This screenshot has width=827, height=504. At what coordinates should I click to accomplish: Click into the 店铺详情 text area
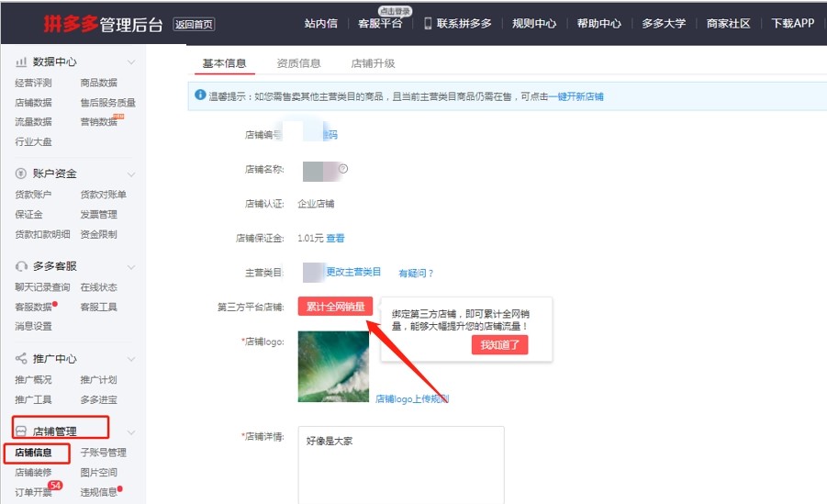point(401,465)
